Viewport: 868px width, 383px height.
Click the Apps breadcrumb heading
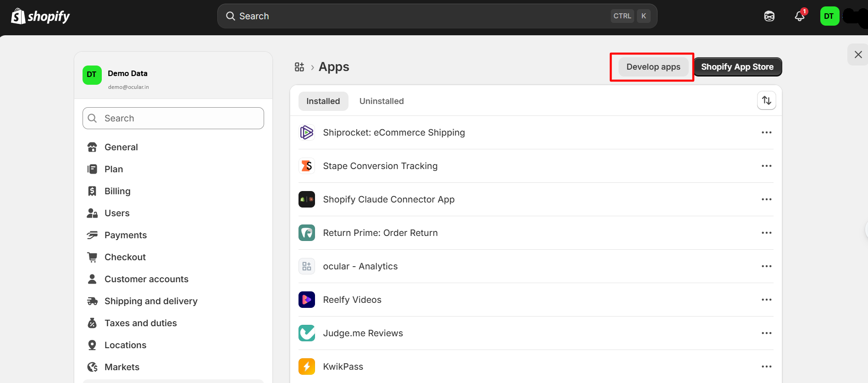pyautogui.click(x=334, y=67)
